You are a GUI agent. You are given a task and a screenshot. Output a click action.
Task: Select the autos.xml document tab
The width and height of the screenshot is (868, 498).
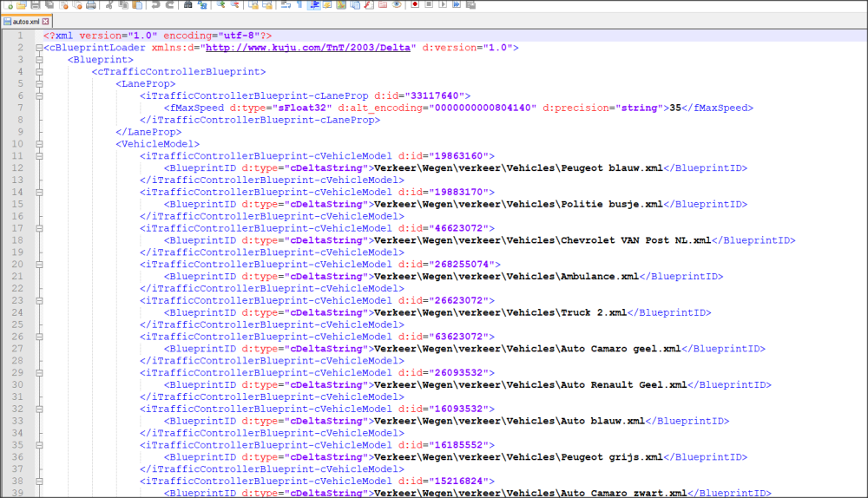click(26, 20)
